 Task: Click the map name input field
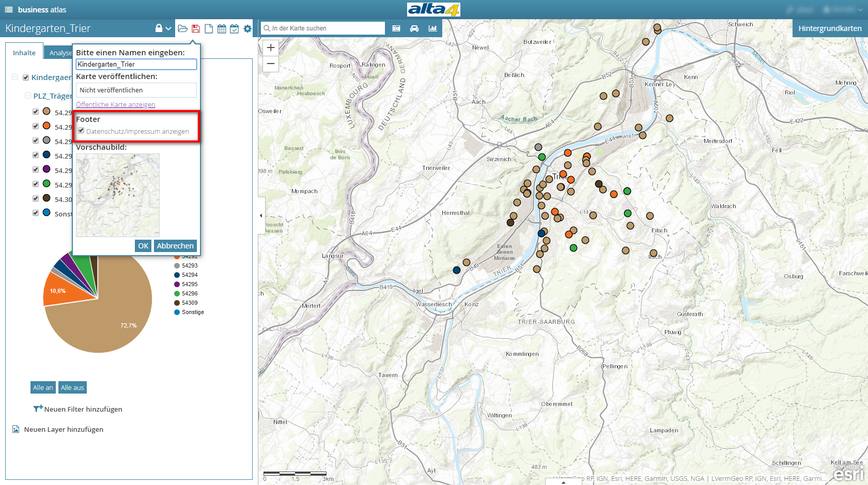[x=136, y=64]
